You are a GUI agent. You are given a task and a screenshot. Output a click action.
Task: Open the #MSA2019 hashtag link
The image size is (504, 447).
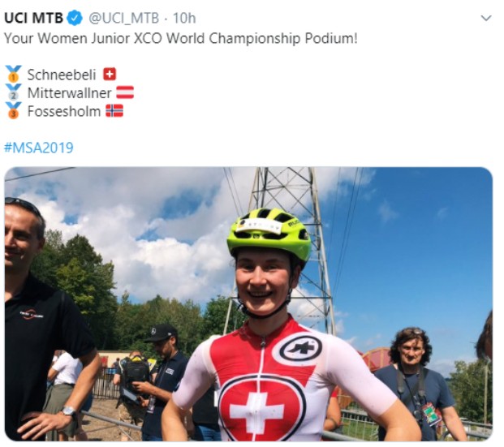tap(39, 148)
